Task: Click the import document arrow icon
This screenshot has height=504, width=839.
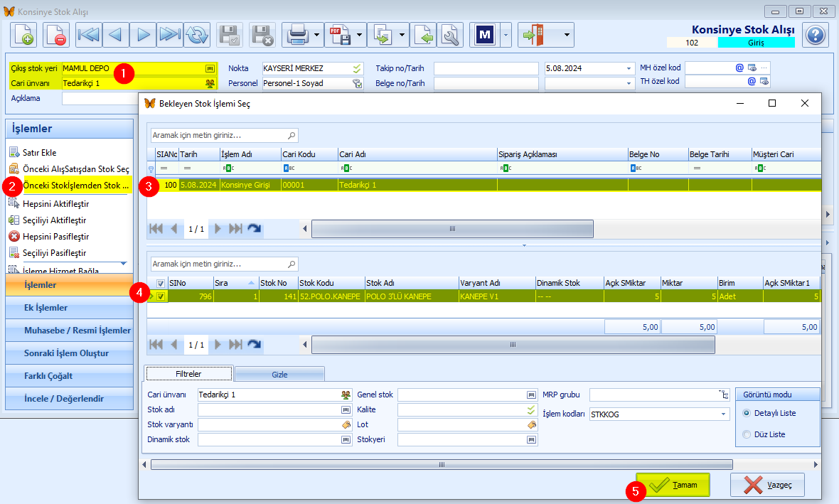Action: [x=424, y=36]
